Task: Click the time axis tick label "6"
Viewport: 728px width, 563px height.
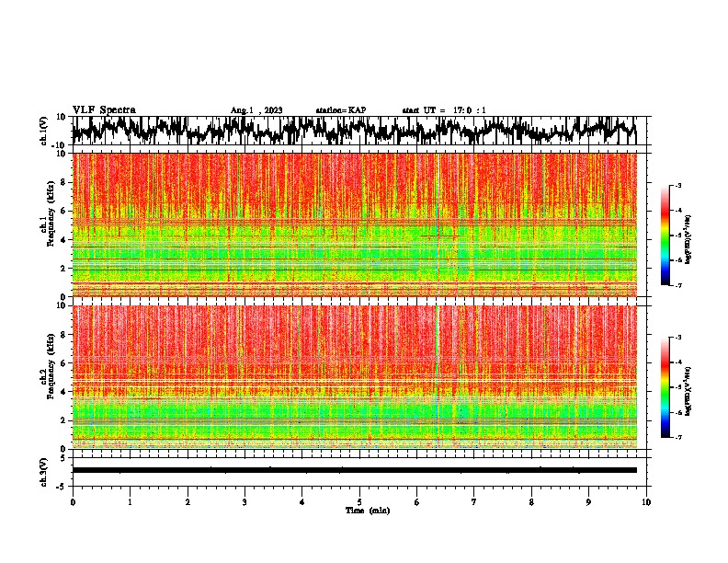Action: click(416, 502)
